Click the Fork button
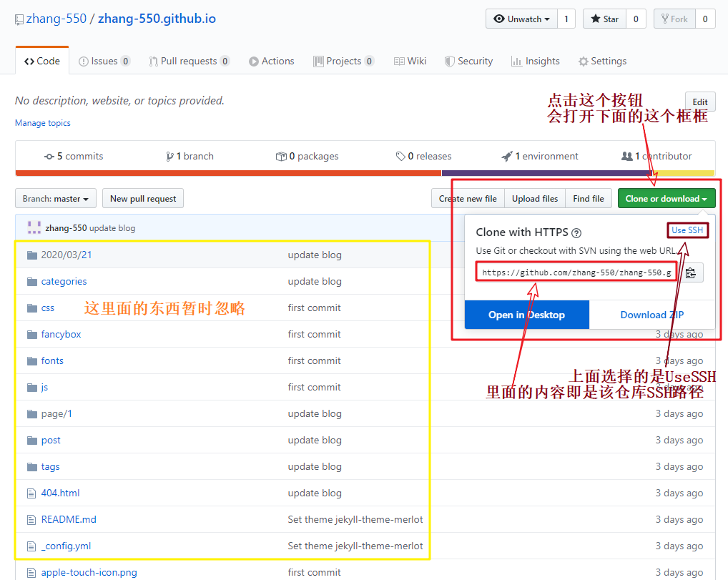 coord(674,19)
